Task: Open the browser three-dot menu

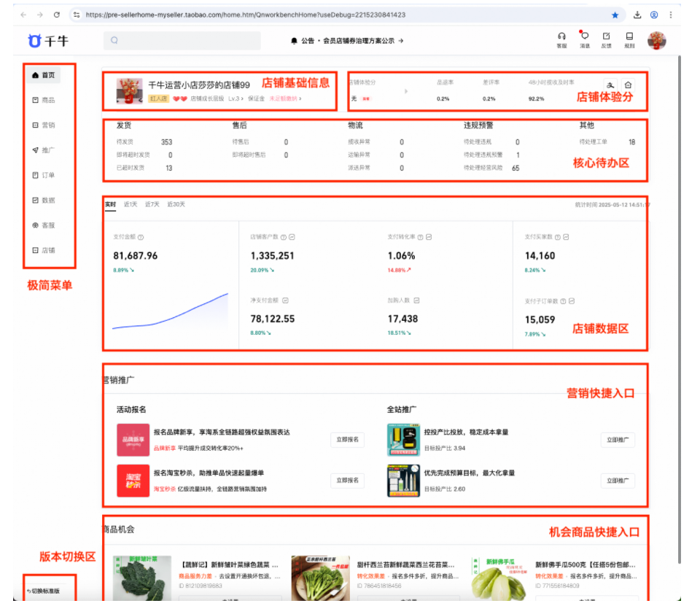Action: pos(671,15)
